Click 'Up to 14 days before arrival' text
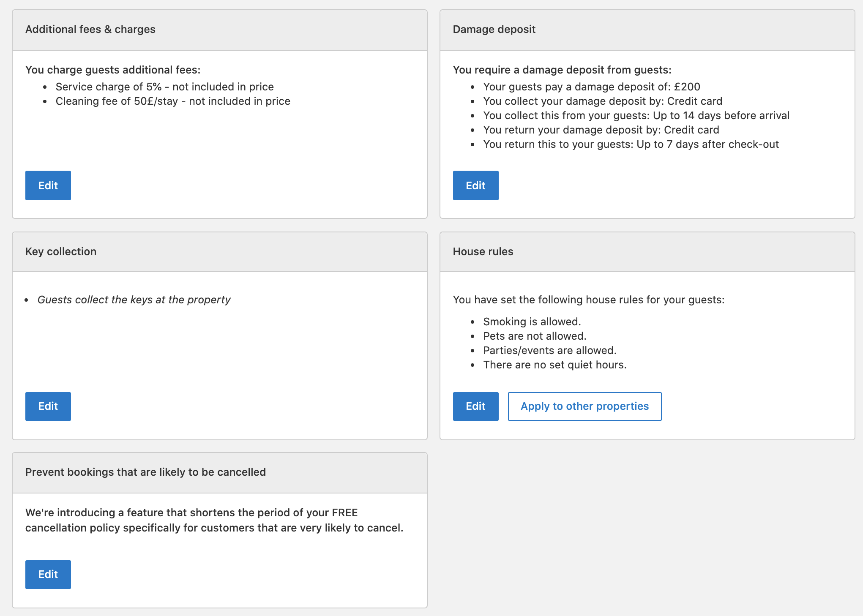Image resolution: width=863 pixels, height=616 pixels. pyautogui.click(x=721, y=116)
